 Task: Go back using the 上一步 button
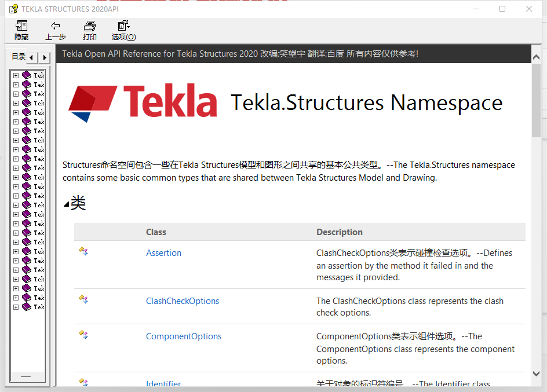pos(56,30)
